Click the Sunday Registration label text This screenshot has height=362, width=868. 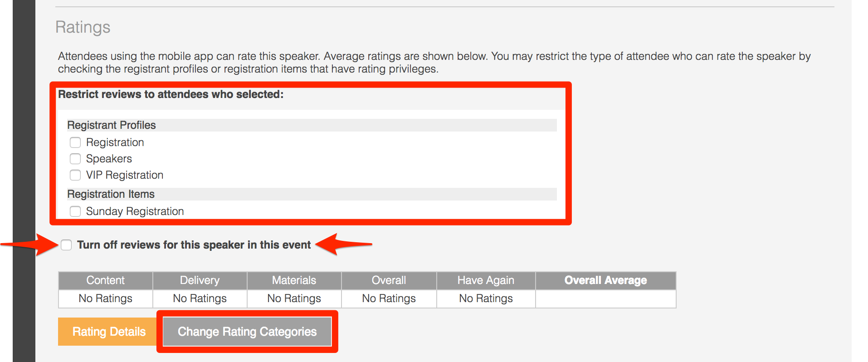pyautogui.click(x=135, y=211)
